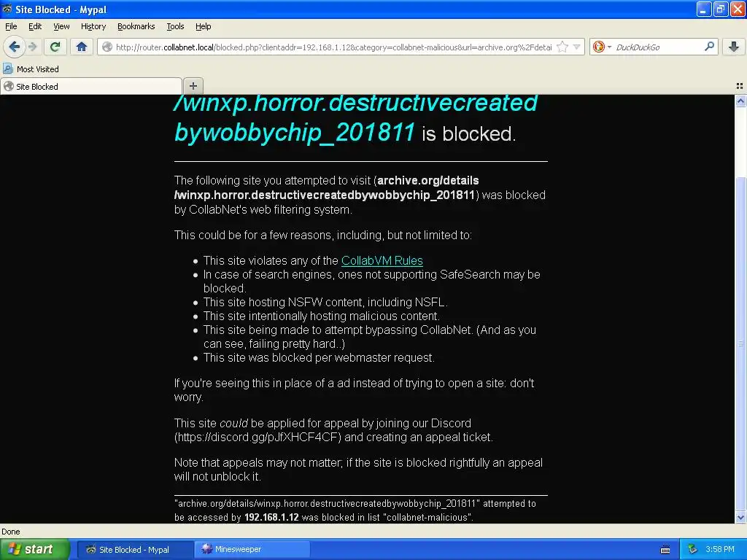The image size is (747, 560).
Task: Open the DuckDuckGo search engine selector
Action: [x=602, y=47]
